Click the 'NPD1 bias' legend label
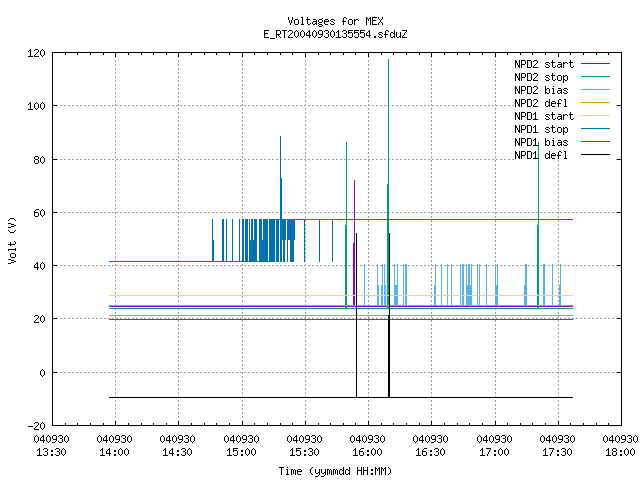640x480 pixels. coord(541,142)
